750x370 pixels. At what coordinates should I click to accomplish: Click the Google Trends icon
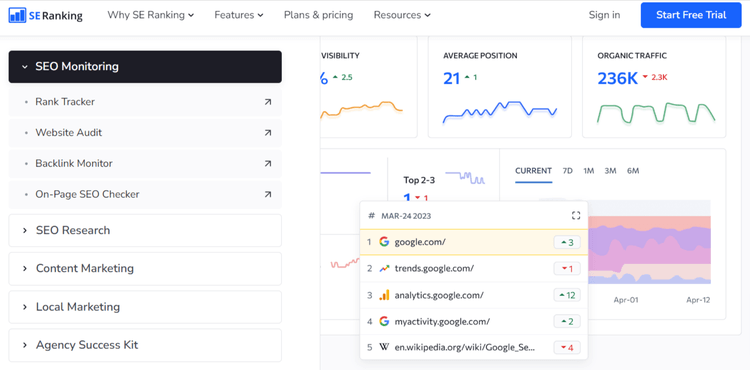click(x=384, y=269)
